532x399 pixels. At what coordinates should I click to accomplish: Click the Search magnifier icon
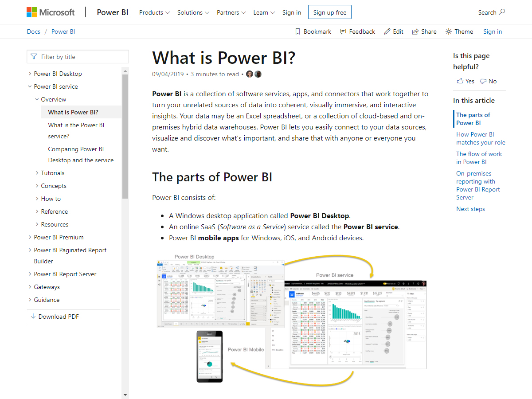(x=502, y=12)
